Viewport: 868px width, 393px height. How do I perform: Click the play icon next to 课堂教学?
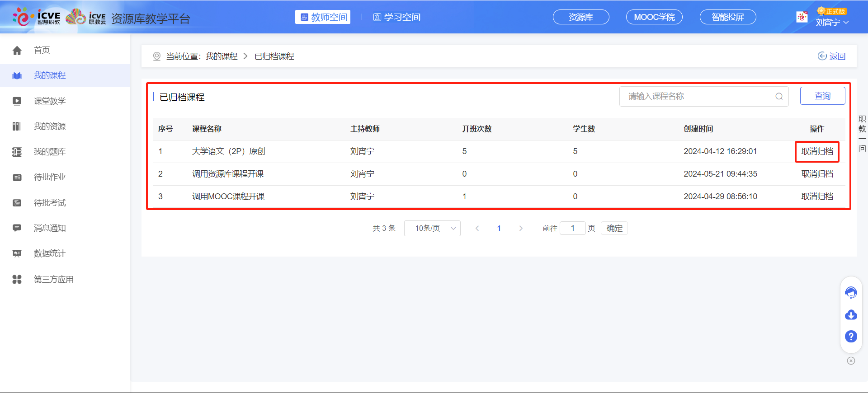coord(17,101)
